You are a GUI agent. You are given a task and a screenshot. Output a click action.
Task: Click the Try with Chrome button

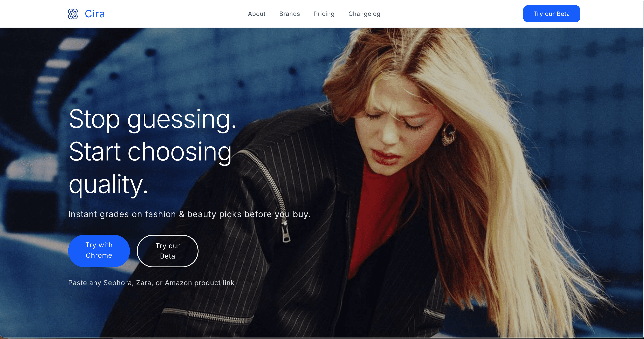tap(99, 251)
